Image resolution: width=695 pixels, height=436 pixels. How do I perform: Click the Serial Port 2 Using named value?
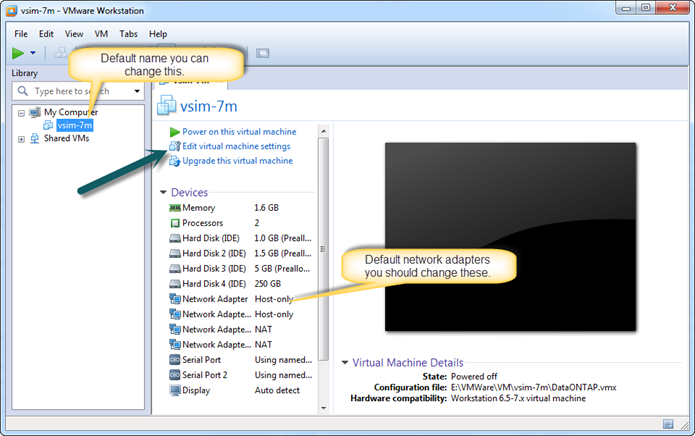(x=283, y=375)
